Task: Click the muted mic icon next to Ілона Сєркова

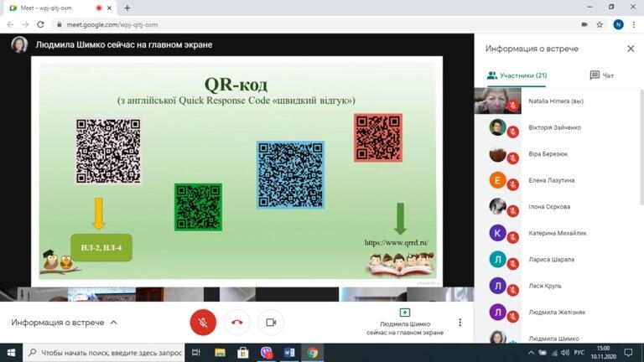Action: point(512,211)
